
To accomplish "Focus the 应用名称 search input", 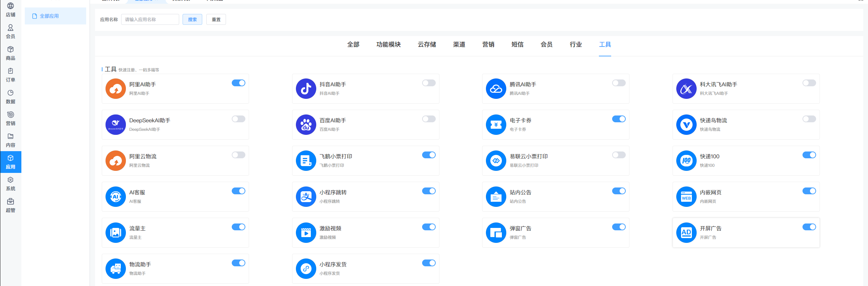I will 150,19.
